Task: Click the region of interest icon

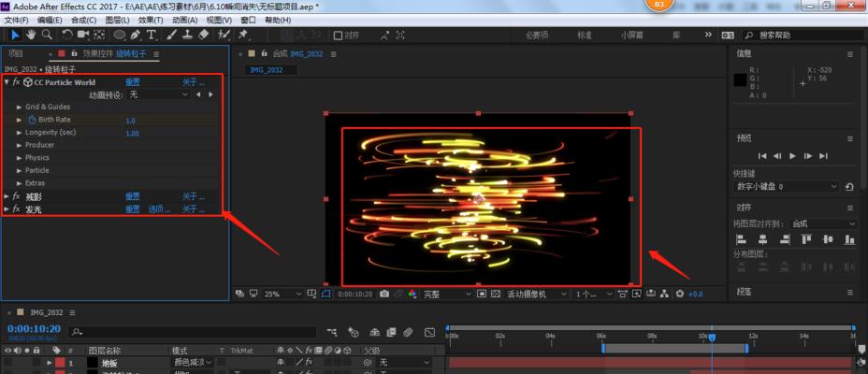Action: coord(481,294)
